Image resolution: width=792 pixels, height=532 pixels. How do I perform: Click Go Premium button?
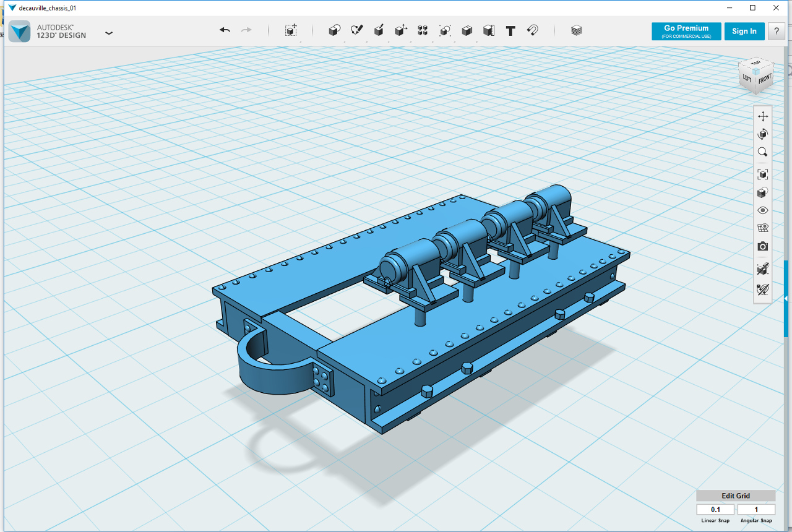(x=686, y=31)
